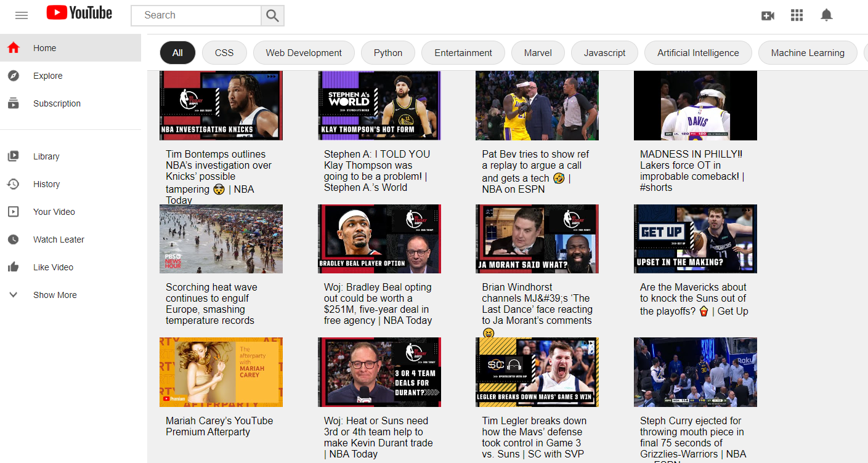Screen dimensions: 868x463
Task: Click title 'Tim Legler breaks down how the Mavs'
Action: 534,437
